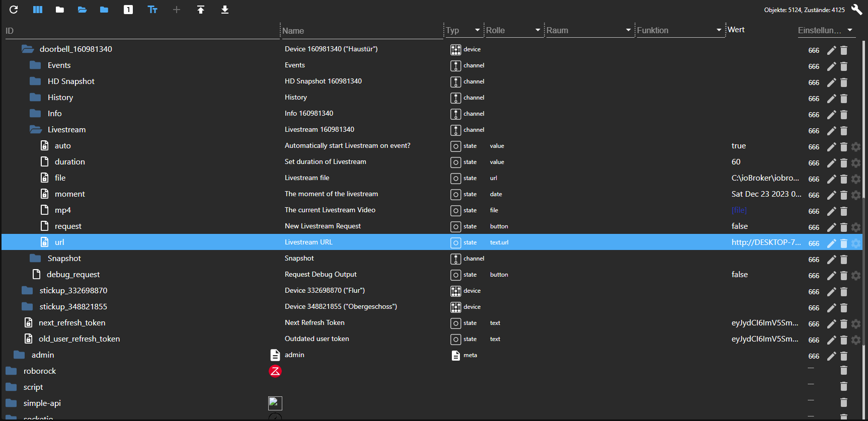
Task: Delete the History channel with trash icon
Action: 844,99
